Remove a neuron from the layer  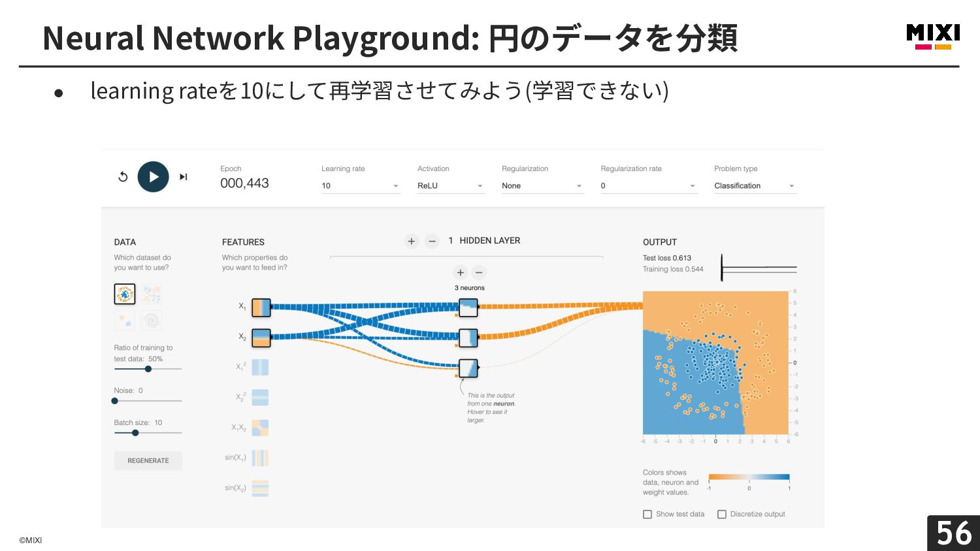click(479, 272)
